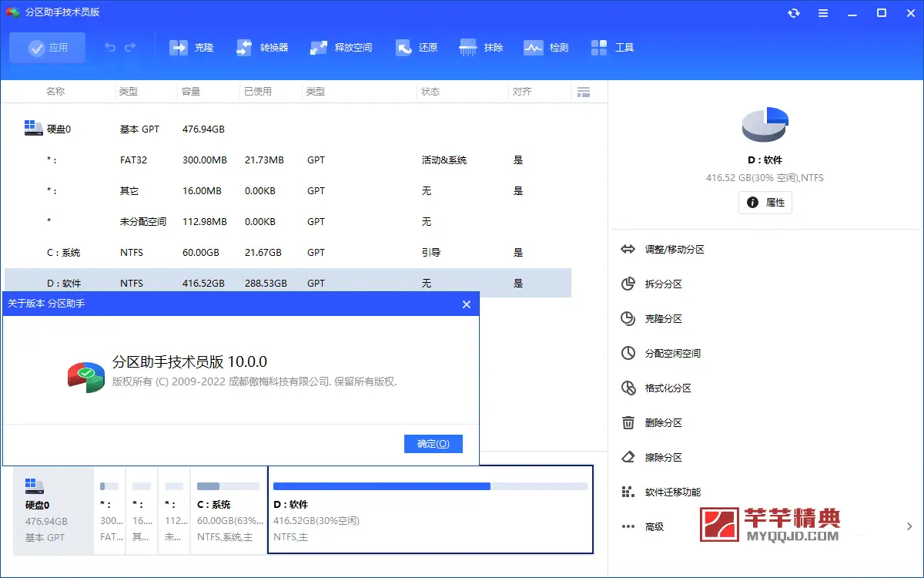Select the 300MB FAT partition block in map
The height and width of the screenshot is (578, 924).
point(109,510)
